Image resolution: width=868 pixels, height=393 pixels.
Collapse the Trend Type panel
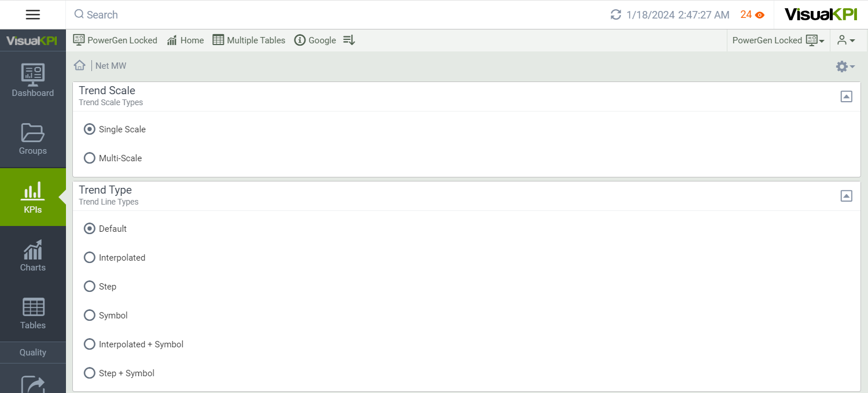(x=846, y=196)
